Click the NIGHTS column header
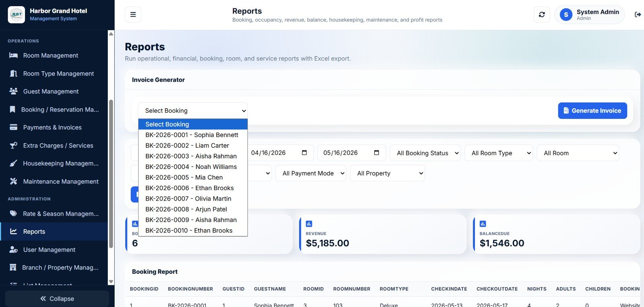644x307 pixels. (537, 289)
